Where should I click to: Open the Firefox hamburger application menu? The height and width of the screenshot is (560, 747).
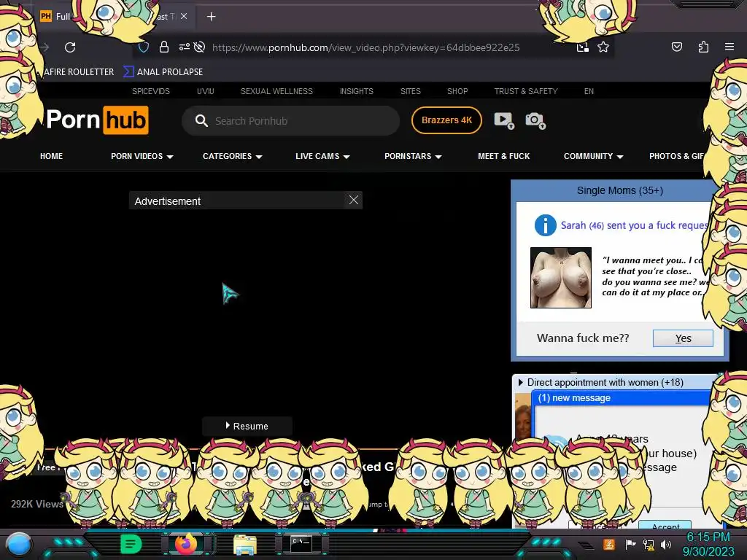pyautogui.click(x=729, y=47)
